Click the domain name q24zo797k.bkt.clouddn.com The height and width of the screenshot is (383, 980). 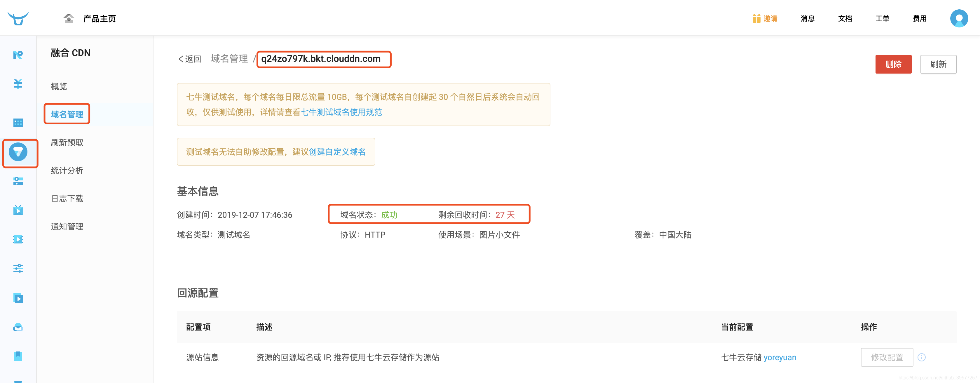(x=321, y=59)
